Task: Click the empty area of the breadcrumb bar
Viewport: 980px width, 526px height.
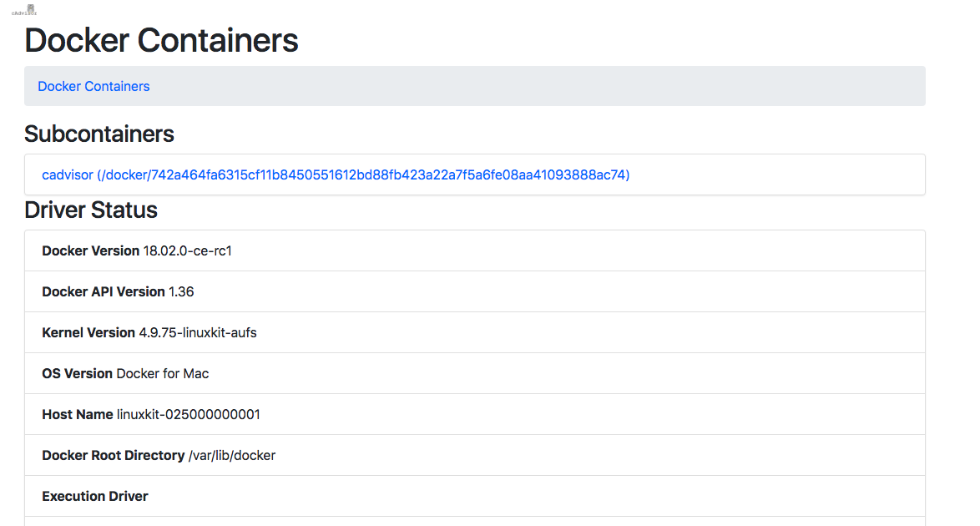Action: [x=534, y=86]
